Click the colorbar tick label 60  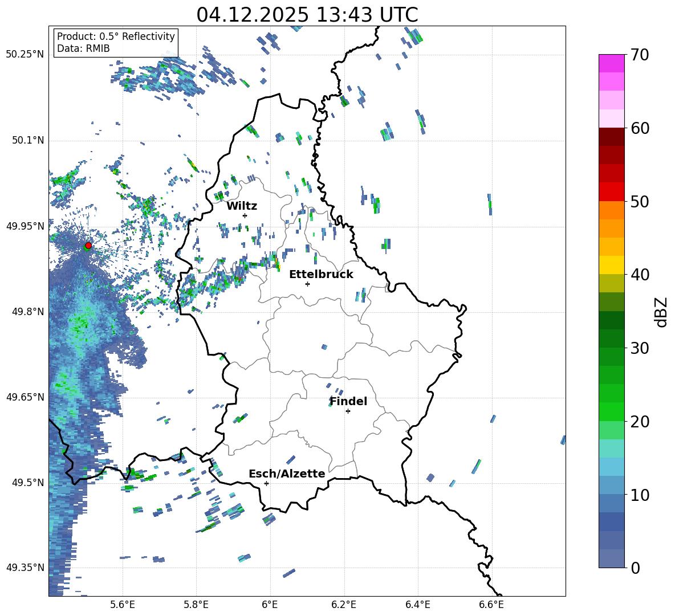[x=639, y=128]
